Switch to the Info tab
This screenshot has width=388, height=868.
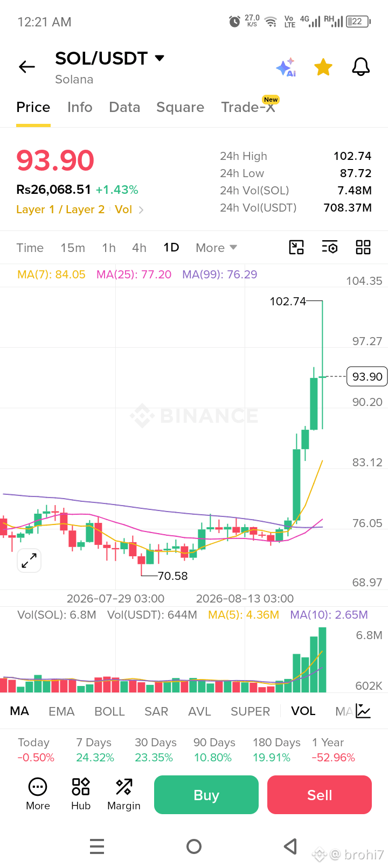80,107
